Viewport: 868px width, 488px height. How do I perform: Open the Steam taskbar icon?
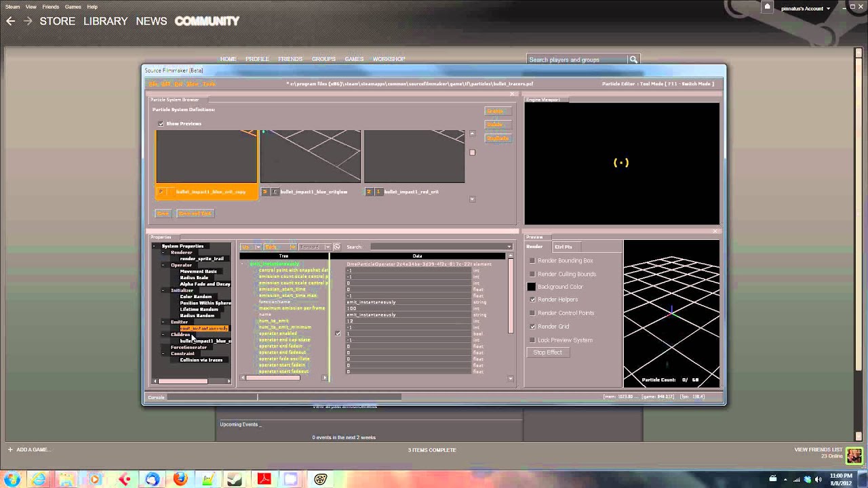(x=236, y=479)
